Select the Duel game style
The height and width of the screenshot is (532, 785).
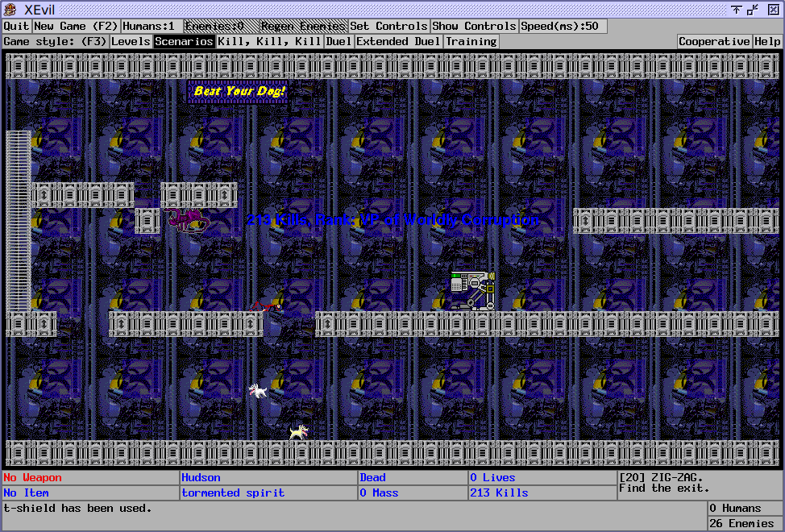pyautogui.click(x=339, y=42)
